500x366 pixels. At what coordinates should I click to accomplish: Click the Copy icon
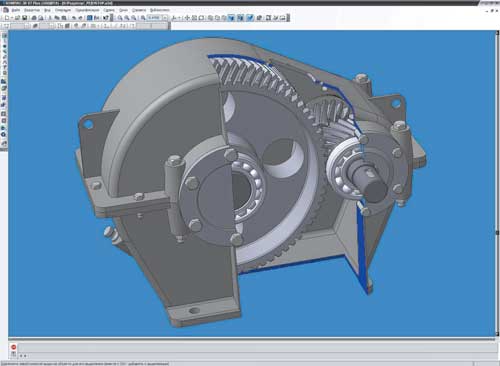[57, 18]
